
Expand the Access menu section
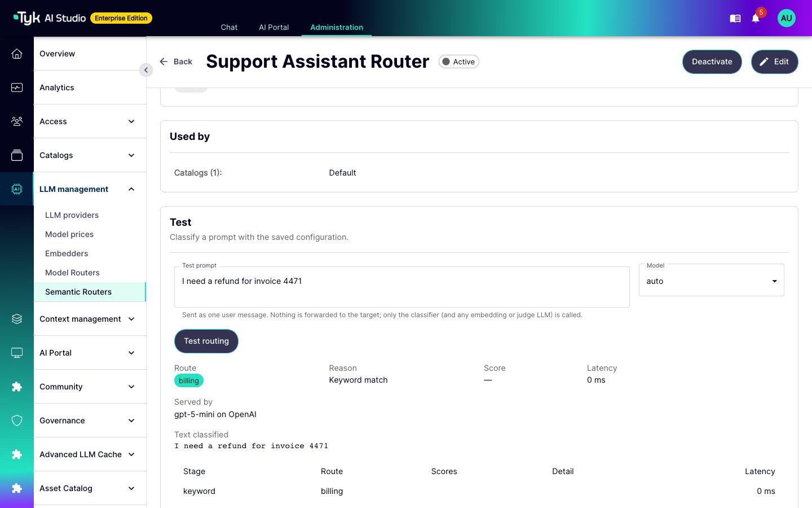(131, 121)
